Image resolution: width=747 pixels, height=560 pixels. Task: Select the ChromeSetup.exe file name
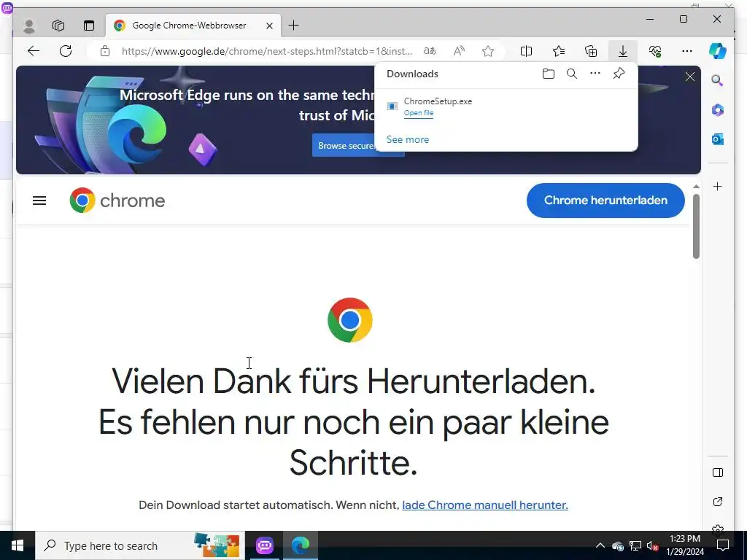(438, 101)
